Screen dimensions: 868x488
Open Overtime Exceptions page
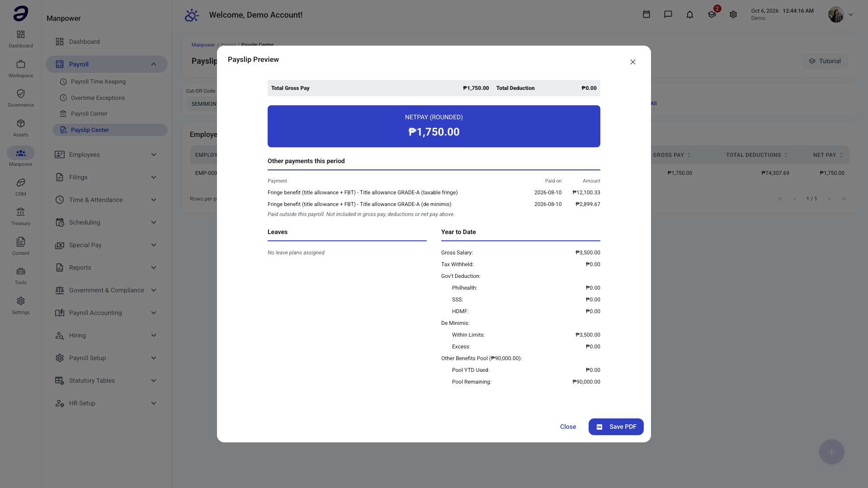click(110, 98)
